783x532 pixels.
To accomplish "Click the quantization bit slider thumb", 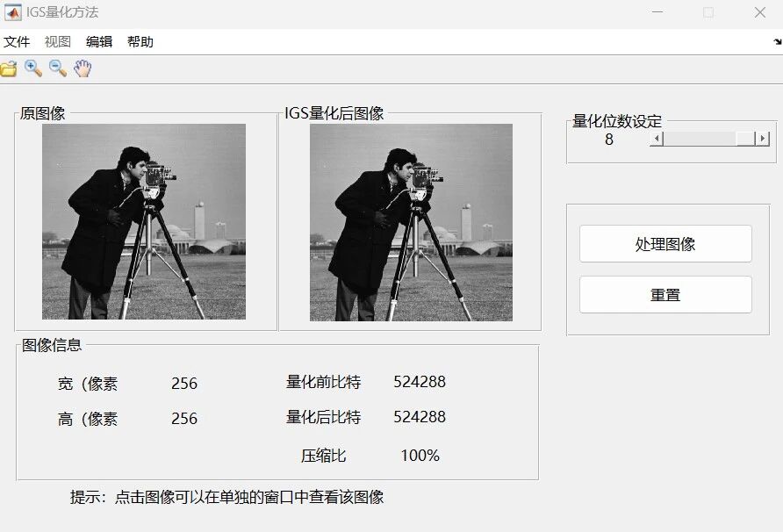I will [x=746, y=139].
